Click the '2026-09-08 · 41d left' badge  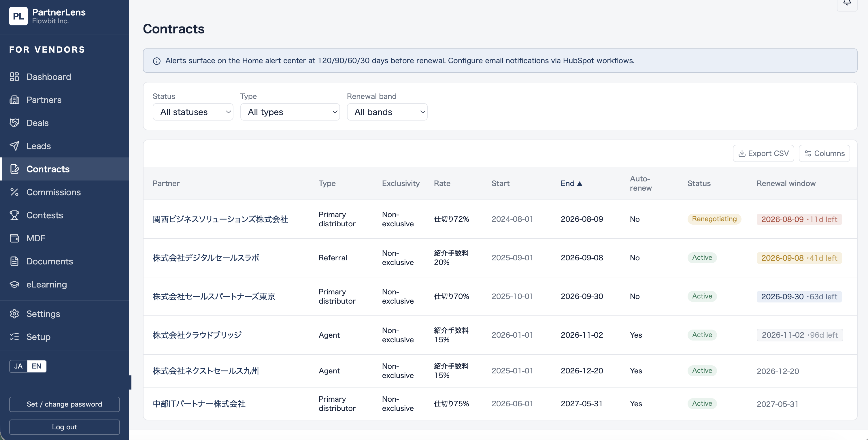point(799,258)
